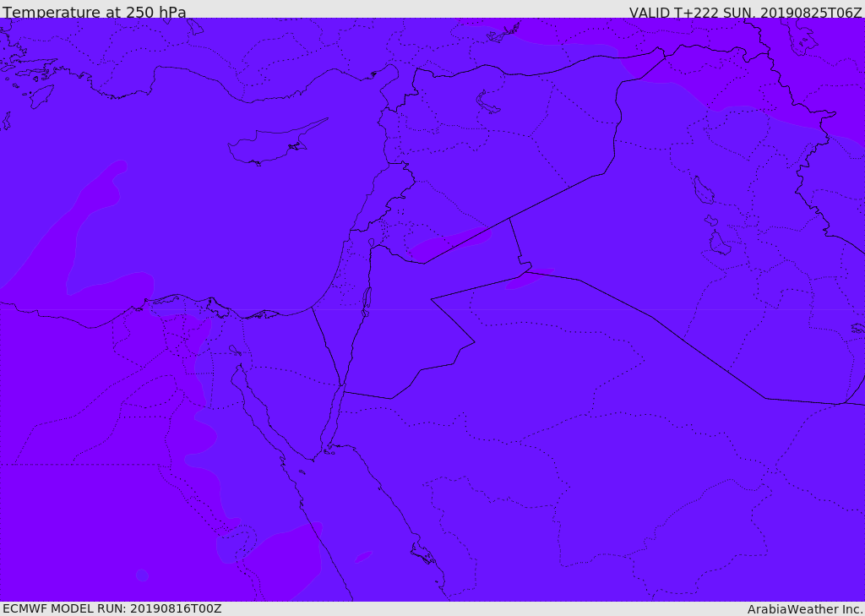865x616 pixels.
Task: Click the small purple patch on the Saudi-Iraq border
Action: click(x=530, y=278)
